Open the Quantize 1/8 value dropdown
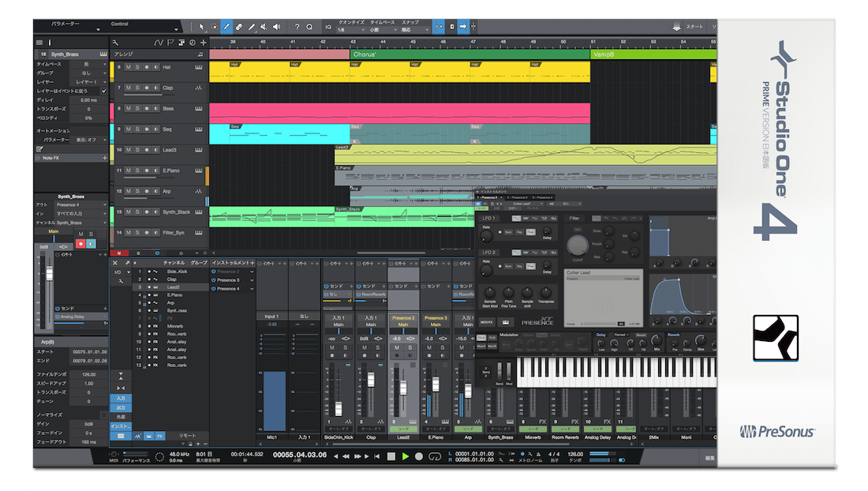This screenshot has width=868, height=491. tap(350, 30)
